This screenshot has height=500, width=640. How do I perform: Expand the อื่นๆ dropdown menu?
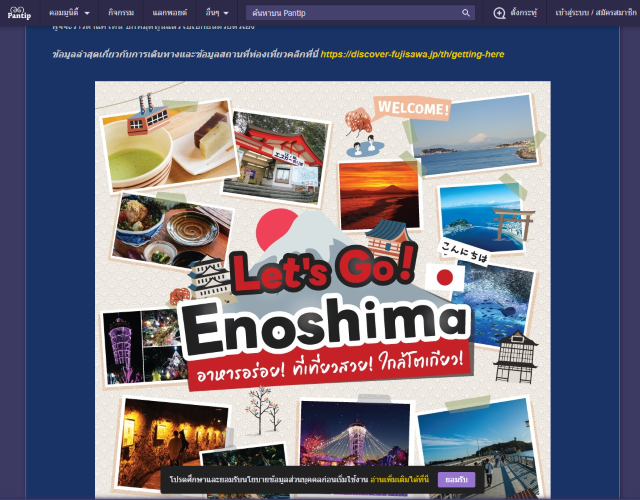pos(217,13)
